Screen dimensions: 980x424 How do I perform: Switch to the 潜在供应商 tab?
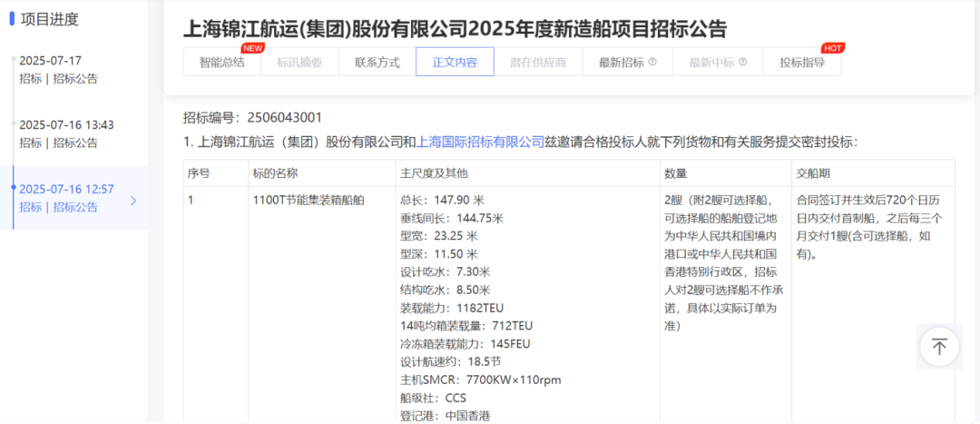pyautogui.click(x=538, y=62)
